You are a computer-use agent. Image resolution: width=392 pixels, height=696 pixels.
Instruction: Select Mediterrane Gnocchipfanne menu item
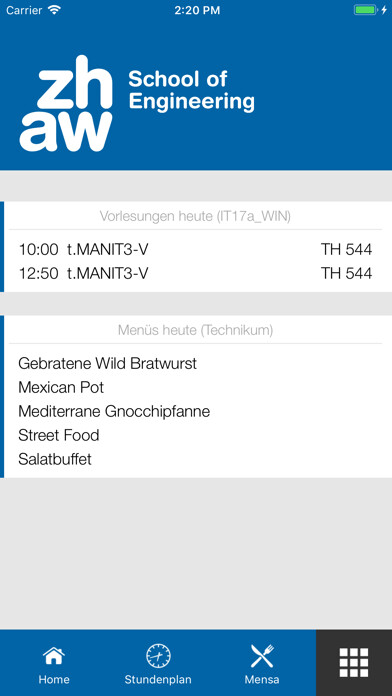point(114,411)
